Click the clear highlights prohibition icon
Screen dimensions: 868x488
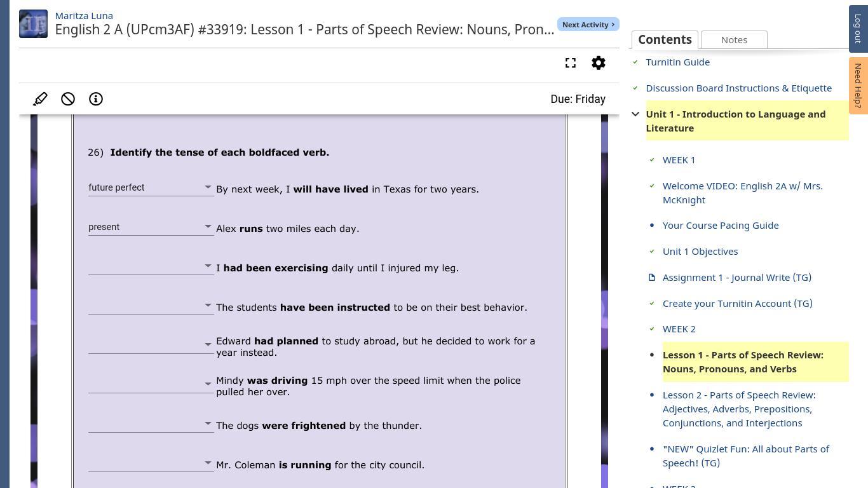[68, 99]
